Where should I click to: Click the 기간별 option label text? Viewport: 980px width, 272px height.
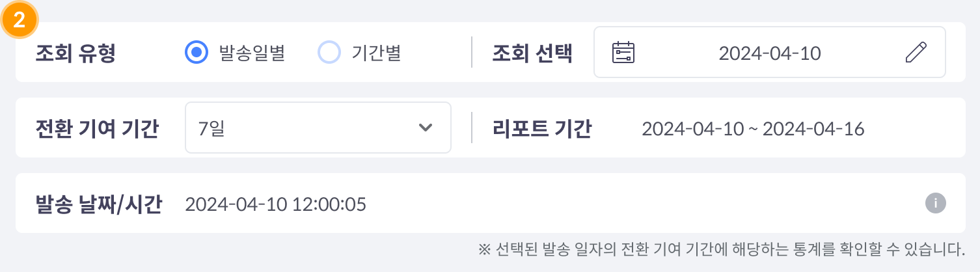coord(376,53)
